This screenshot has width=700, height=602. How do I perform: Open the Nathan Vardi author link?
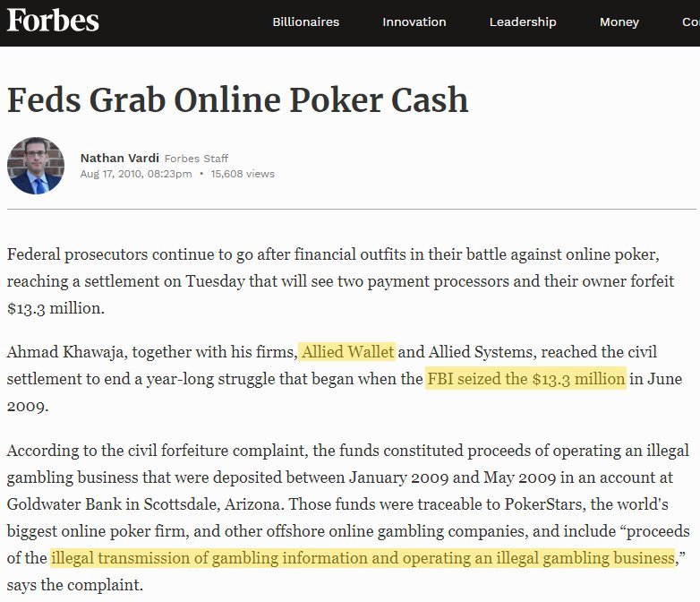click(120, 159)
